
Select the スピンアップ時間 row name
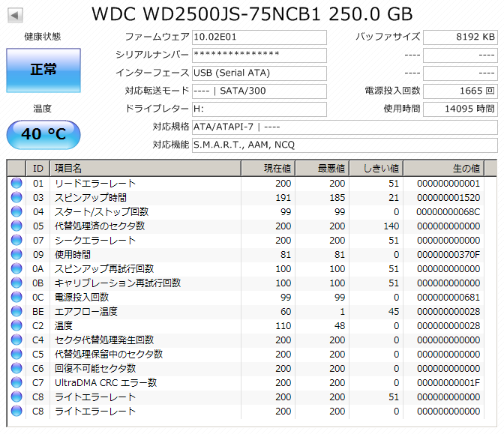tap(91, 198)
